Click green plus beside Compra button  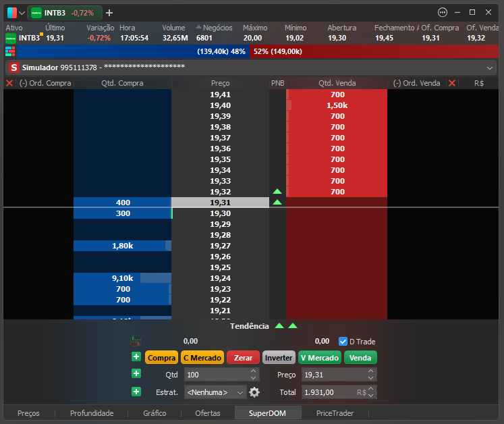pos(136,356)
